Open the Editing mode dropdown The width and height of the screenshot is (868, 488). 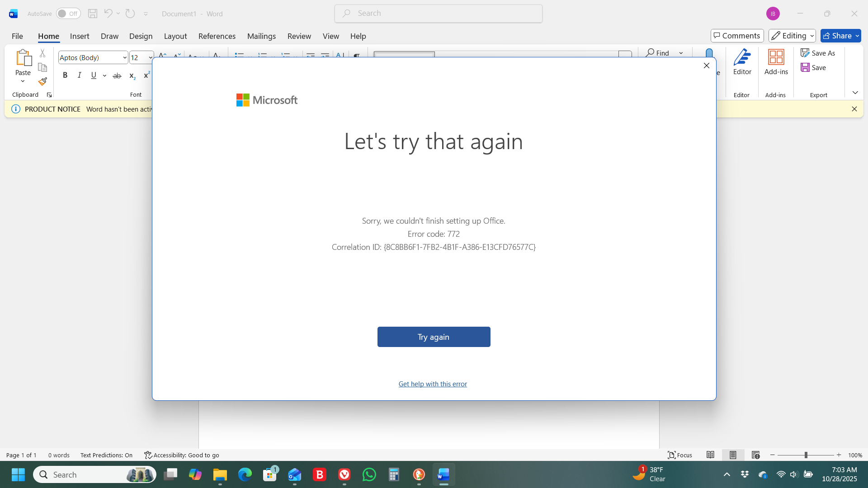pyautogui.click(x=792, y=36)
